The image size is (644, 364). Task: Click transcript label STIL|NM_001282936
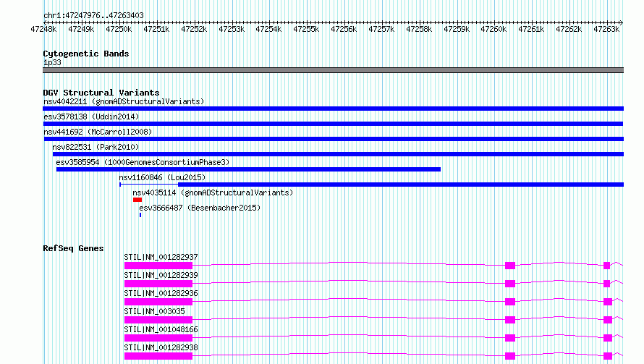pyautogui.click(x=161, y=293)
